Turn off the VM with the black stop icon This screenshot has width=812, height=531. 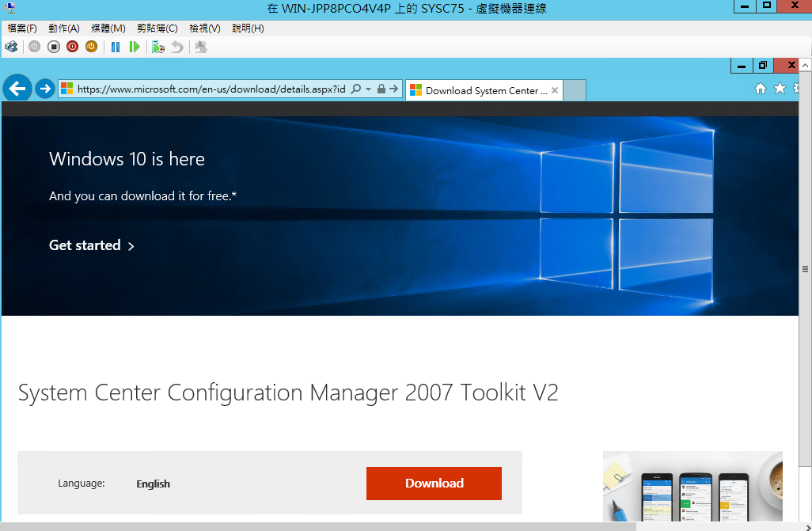(53, 47)
